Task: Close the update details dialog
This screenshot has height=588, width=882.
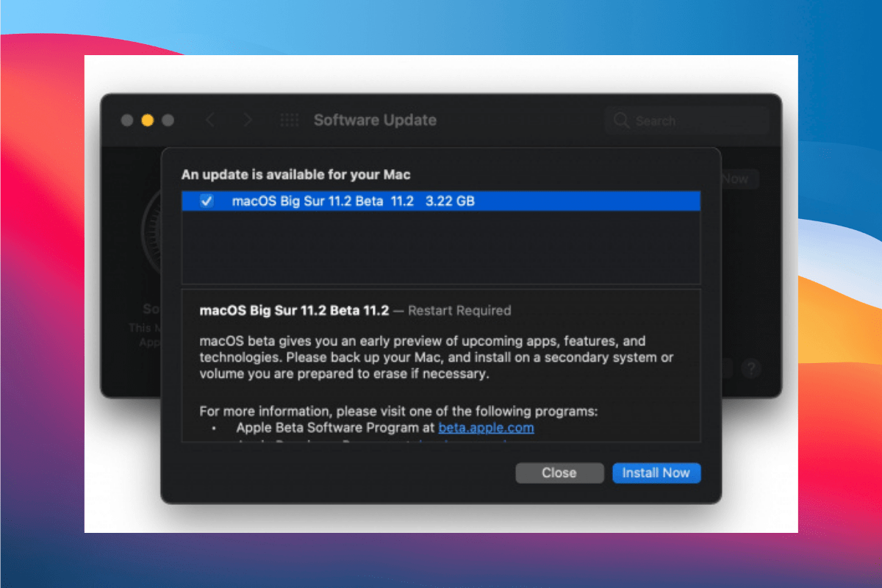Action: click(x=559, y=473)
